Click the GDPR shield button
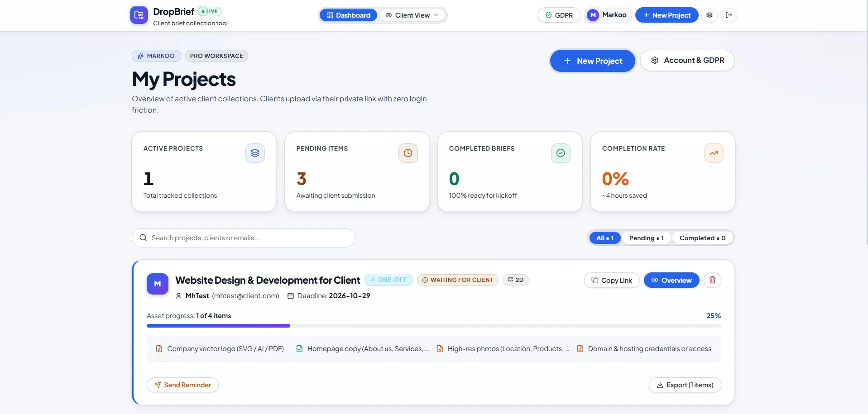Image resolution: width=868 pixels, height=414 pixels. click(559, 15)
